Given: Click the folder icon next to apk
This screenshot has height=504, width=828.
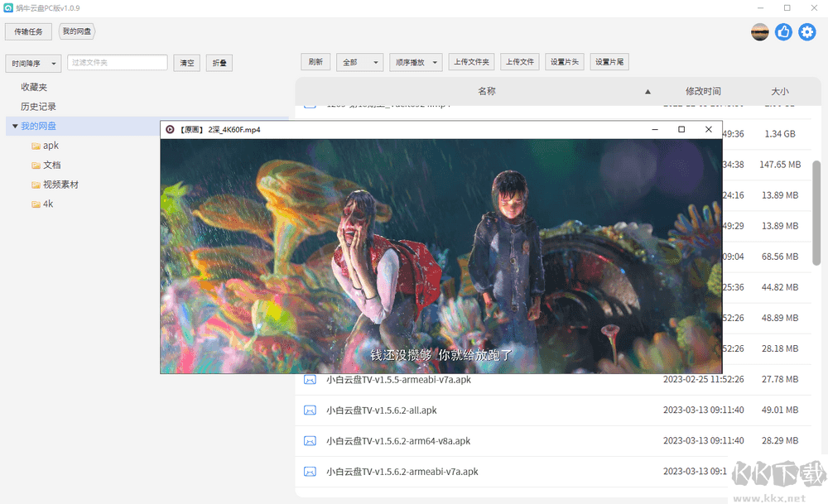Looking at the screenshot, I should tap(36, 145).
